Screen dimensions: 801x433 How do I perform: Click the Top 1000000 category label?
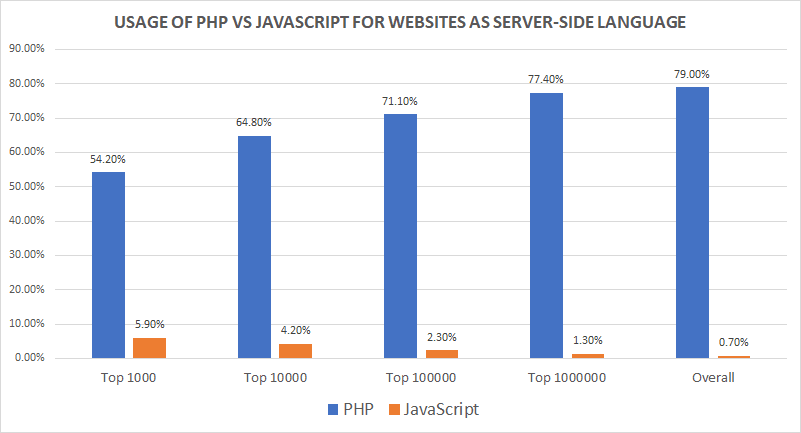tap(567, 378)
